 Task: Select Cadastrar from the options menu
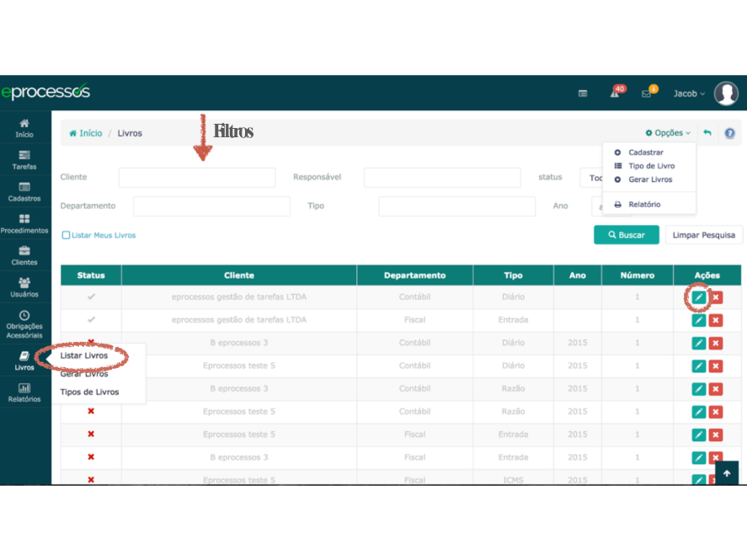coord(645,152)
